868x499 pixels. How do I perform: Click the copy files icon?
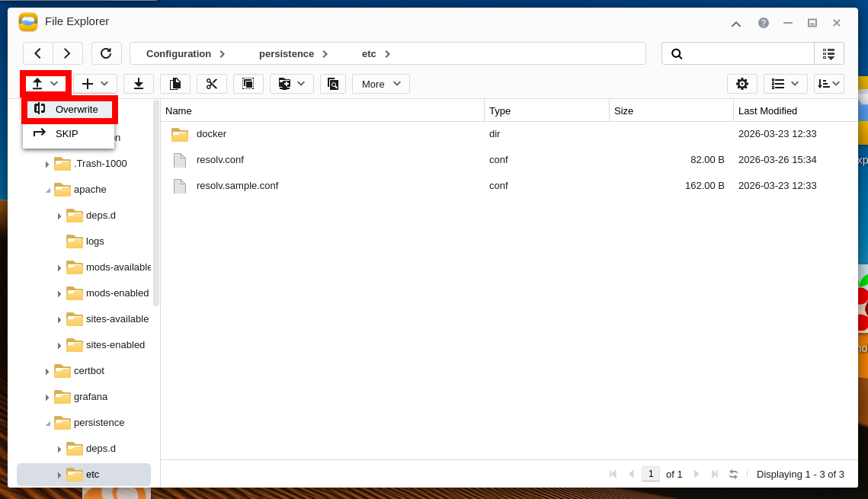[175, 84]
